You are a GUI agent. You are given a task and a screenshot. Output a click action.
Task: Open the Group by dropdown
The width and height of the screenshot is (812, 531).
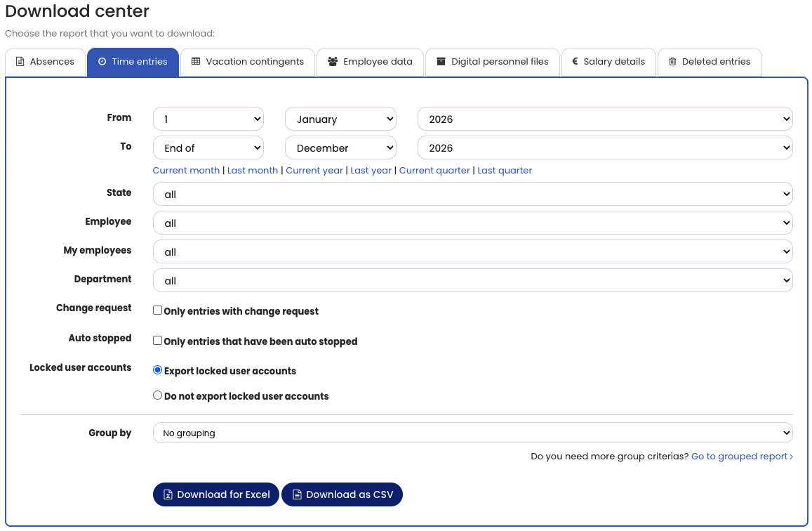point(472,433)
